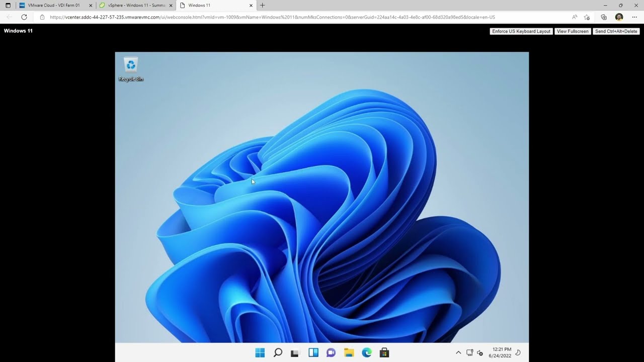
Task: Select the Recycle Bin desktop icon
Action: [131, 69]
